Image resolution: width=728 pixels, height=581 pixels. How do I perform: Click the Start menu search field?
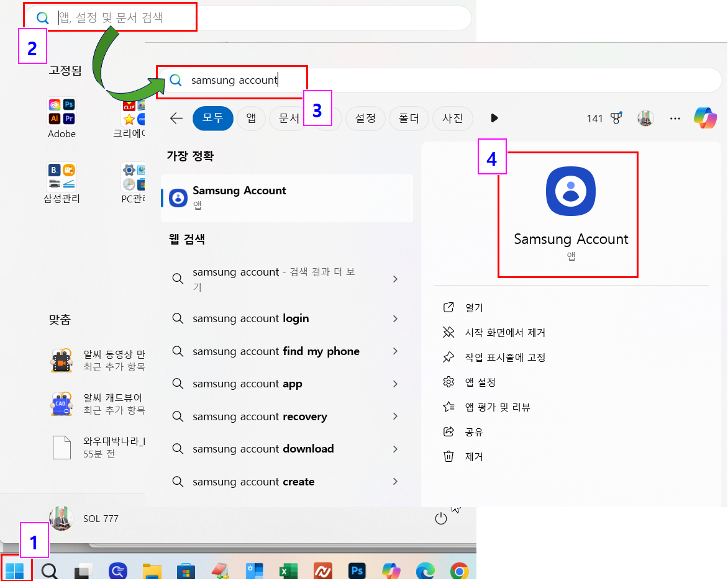(x=248, y=17)
